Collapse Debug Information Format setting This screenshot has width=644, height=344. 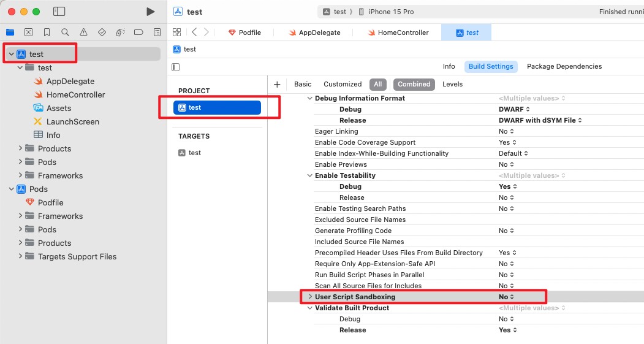[309, 98]
